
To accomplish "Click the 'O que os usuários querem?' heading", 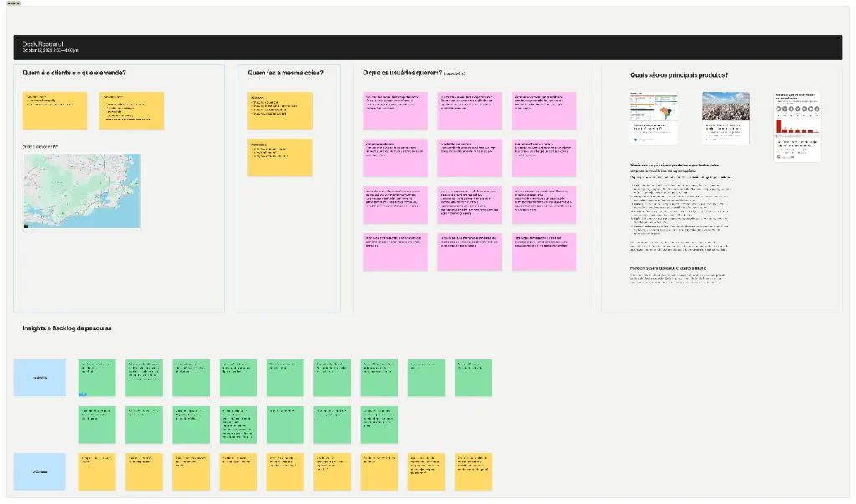I will pyautogui.click(x=402, y=74).
